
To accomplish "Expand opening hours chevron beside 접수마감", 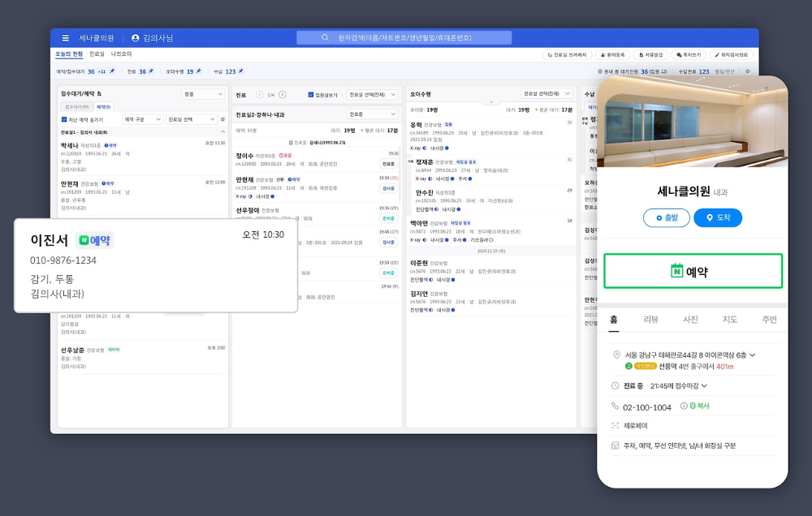I will tap(704, 385).
